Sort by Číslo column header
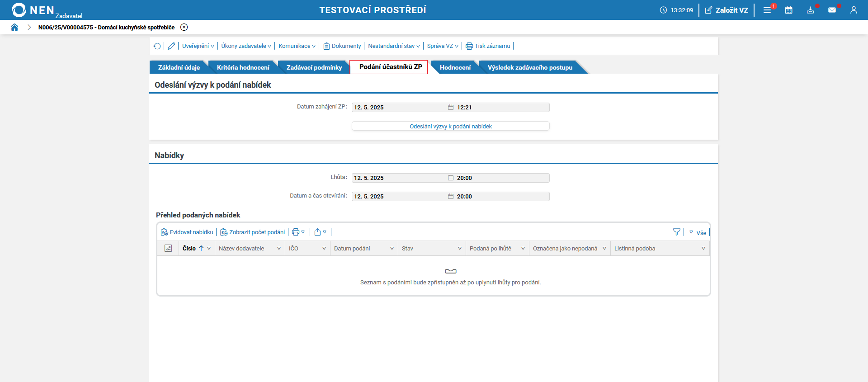This screenshot has height=382, width=868. pyautogui.click(x=189, y=248)
